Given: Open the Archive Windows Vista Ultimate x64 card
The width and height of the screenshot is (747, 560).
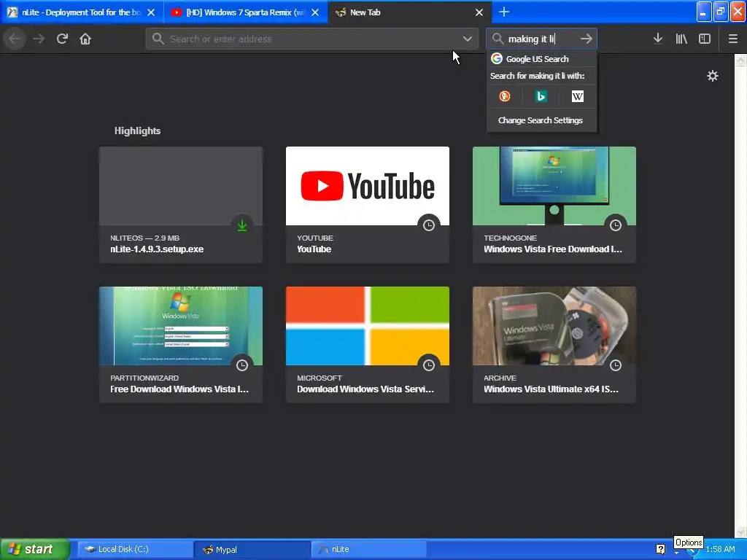Looking at the screenshot, I should tap(554, 345).
